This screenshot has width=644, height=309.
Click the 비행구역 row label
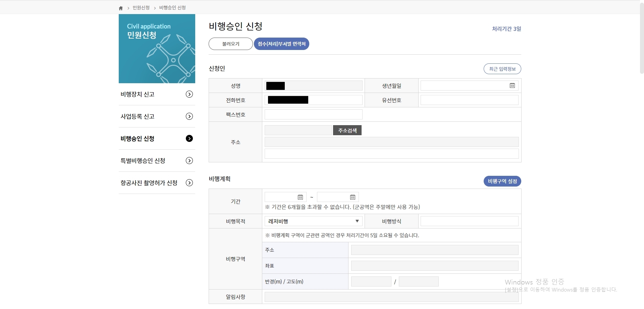point(235,259)
